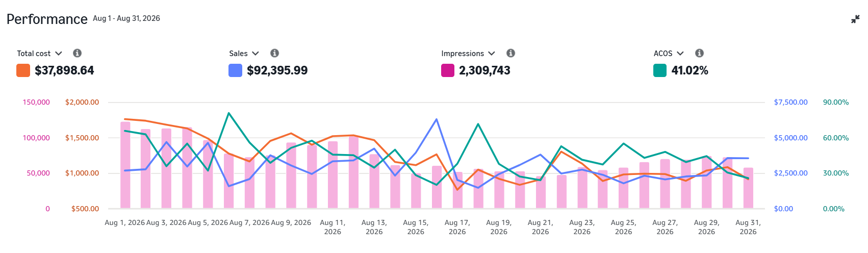868x253 pixels.
Task: Open info tooltip next to Total cost
Action: pos(77,53)
